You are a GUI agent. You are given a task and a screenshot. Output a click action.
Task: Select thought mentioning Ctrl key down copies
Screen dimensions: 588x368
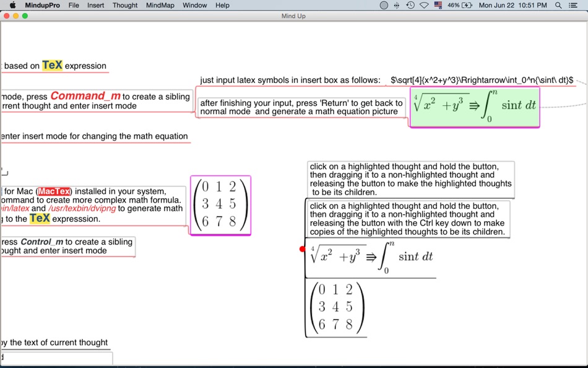[x=408, y=219]
